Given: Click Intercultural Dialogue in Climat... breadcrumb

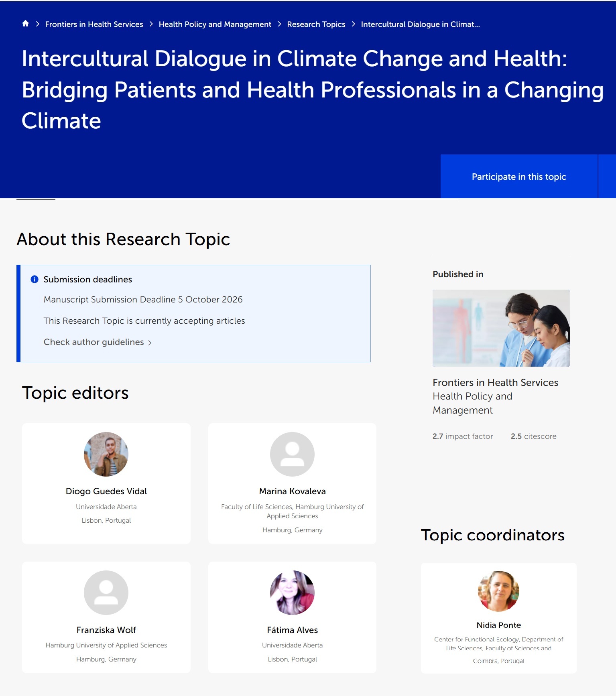Looking at the screenshot, I should click(420, 24).
